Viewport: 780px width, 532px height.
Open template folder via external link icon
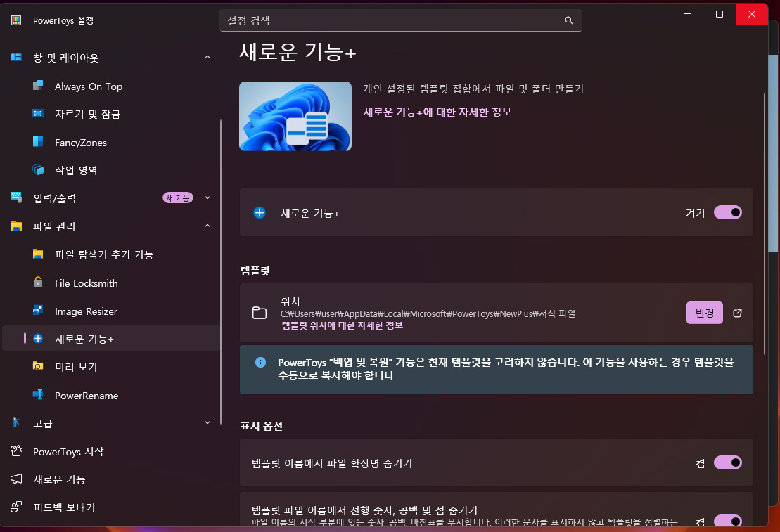point(737,313)
